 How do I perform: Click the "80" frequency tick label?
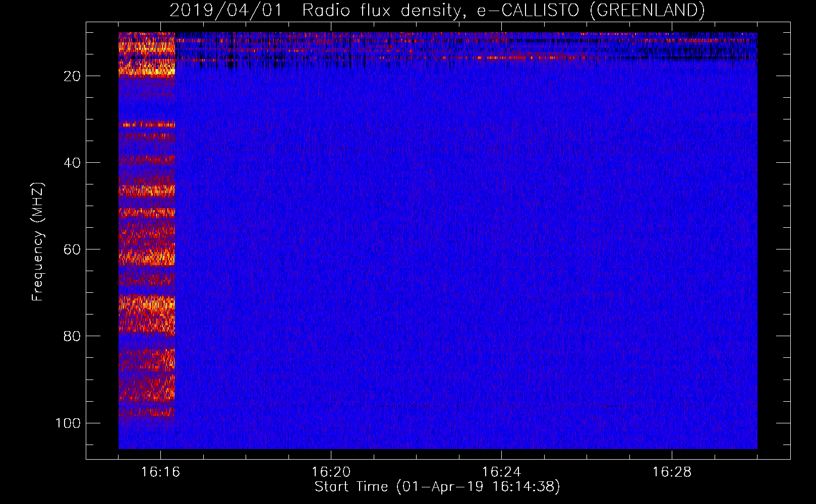click(72, 336)
